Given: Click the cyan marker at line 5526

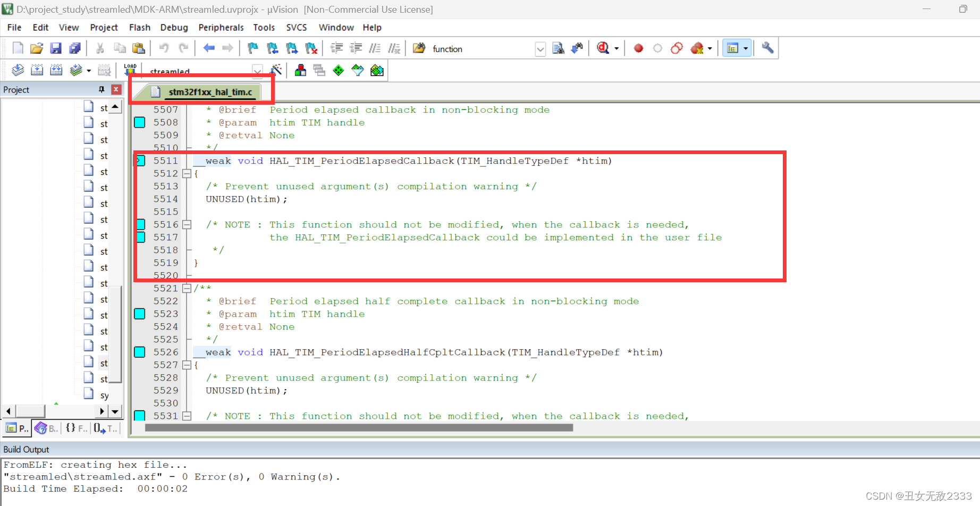Looking at the screenshot, I should coord(140,352).
